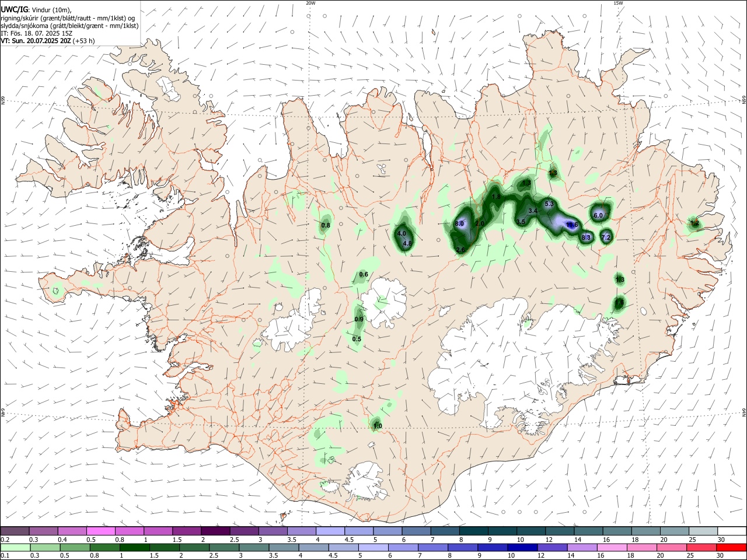Select the dark navy 10 mm rain swatch
This screenshot has width=747, height=560.
(x=522, y=547)
